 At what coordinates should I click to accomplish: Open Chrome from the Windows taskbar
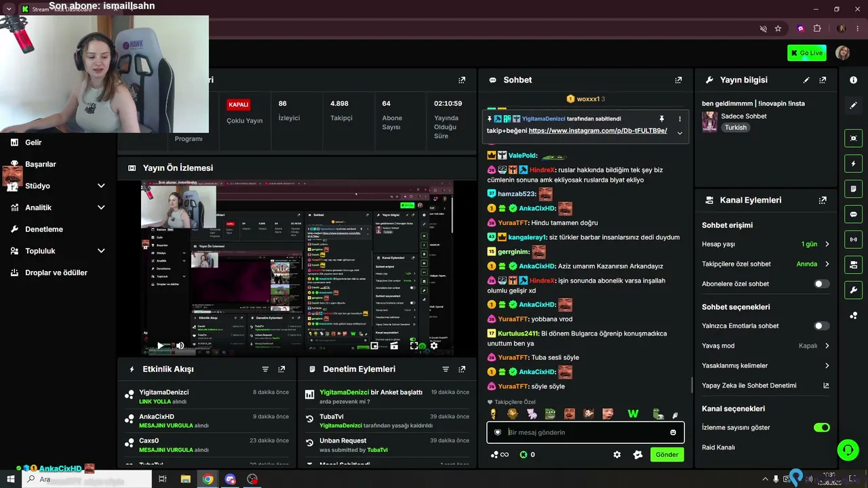208,479
